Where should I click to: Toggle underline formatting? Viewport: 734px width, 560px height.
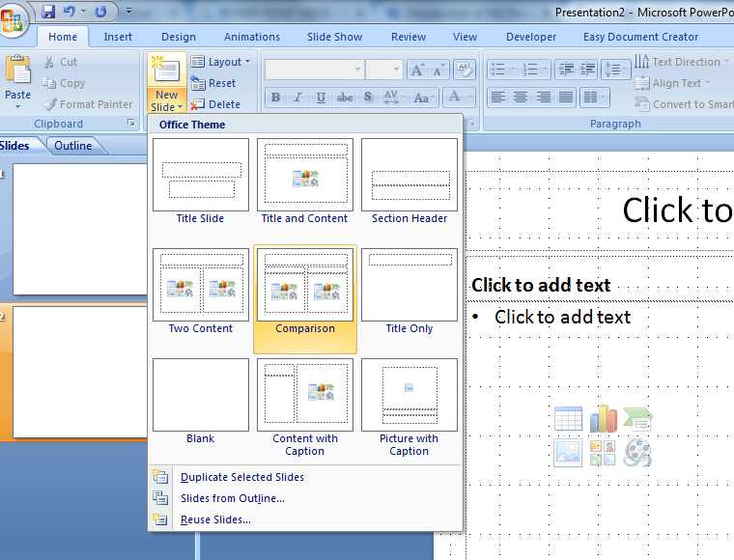[321, 98]
